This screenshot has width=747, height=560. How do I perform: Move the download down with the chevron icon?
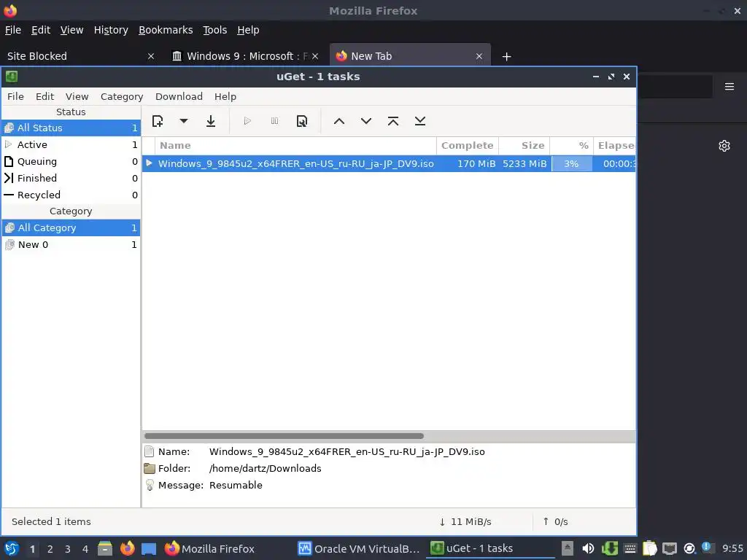point(366,121)
